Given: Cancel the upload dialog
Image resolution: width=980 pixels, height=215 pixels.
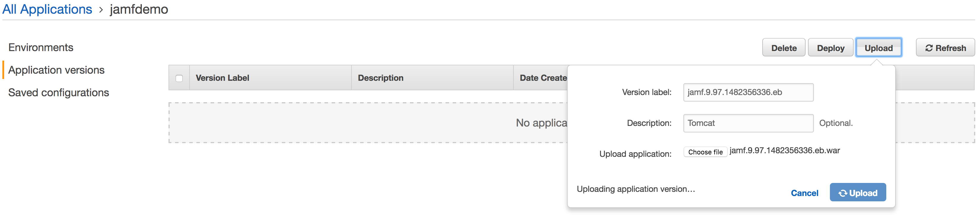Looking at the screenshot, I should pos(805,193).
